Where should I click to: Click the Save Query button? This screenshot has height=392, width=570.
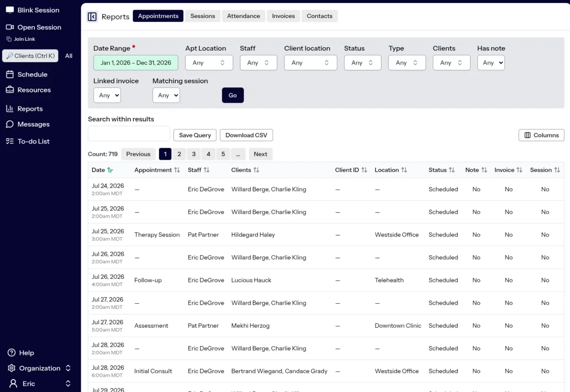tap(195, 135)
